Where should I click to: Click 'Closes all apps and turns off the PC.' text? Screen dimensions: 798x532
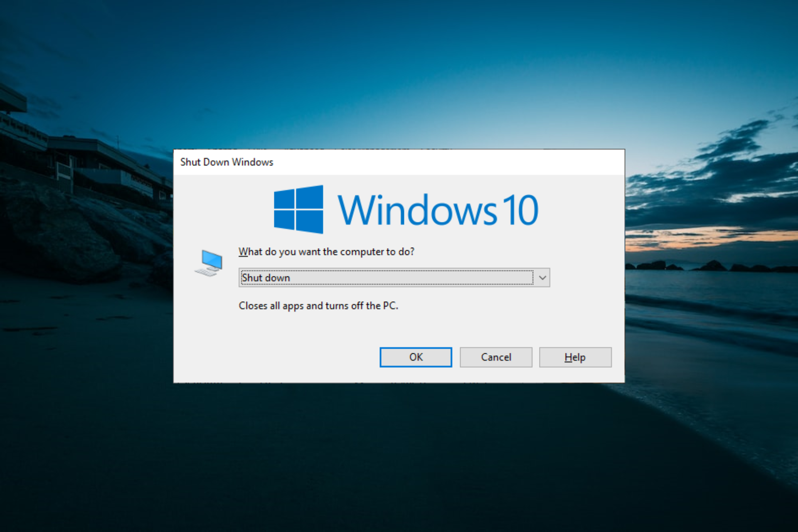(318, 306)
